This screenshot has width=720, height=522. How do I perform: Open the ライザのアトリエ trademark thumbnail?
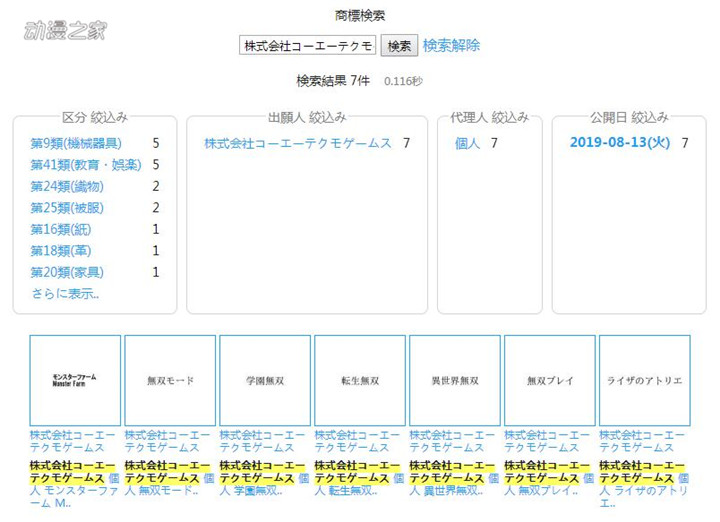[x=645, y=381]
